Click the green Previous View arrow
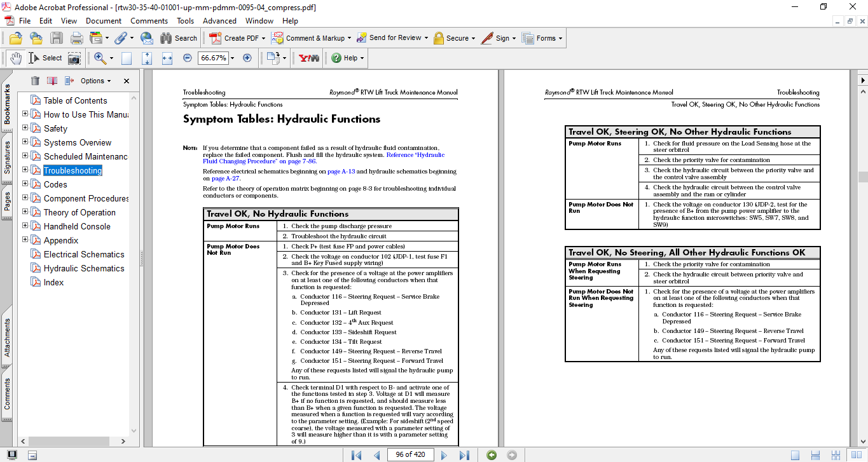868x462 pixels. pyautogui.click(x=491, y=455)
